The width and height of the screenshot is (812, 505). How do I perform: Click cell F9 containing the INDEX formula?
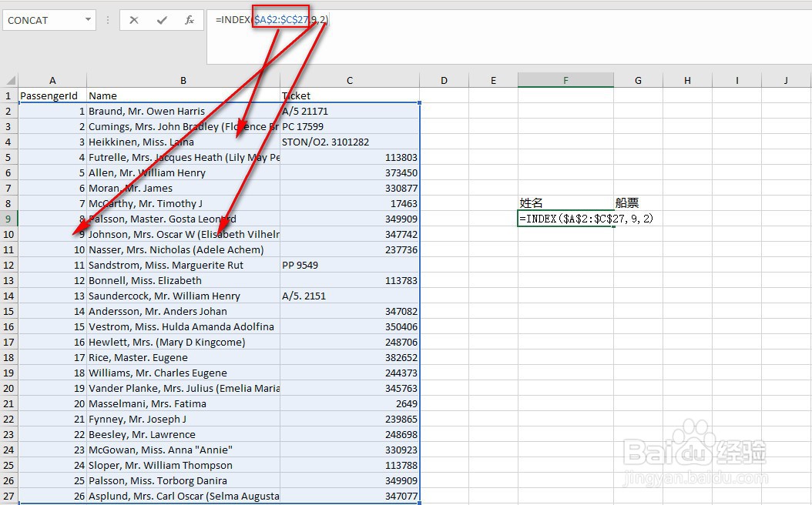pos(565,219)
